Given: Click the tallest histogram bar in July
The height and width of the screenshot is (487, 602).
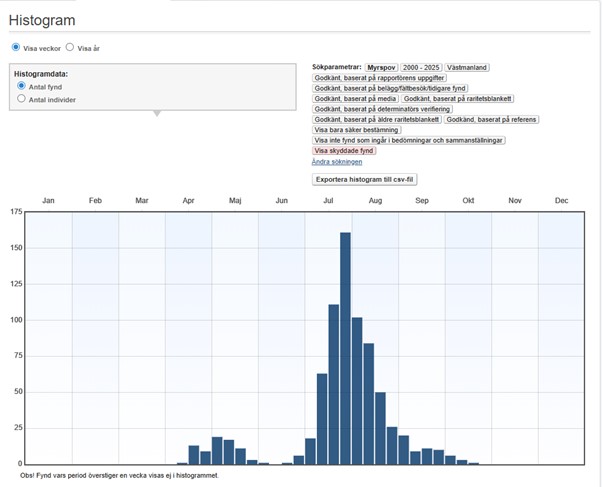Looking at the screenshot, I should click(x=345, y=348).
